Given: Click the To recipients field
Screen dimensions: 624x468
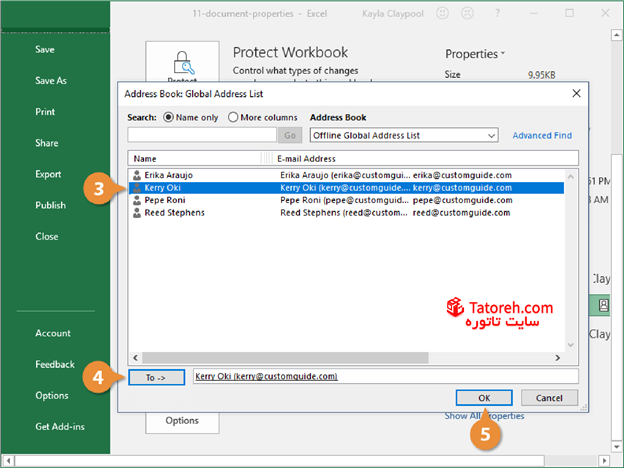Looking at the screenshot, I should coord(386,376).
